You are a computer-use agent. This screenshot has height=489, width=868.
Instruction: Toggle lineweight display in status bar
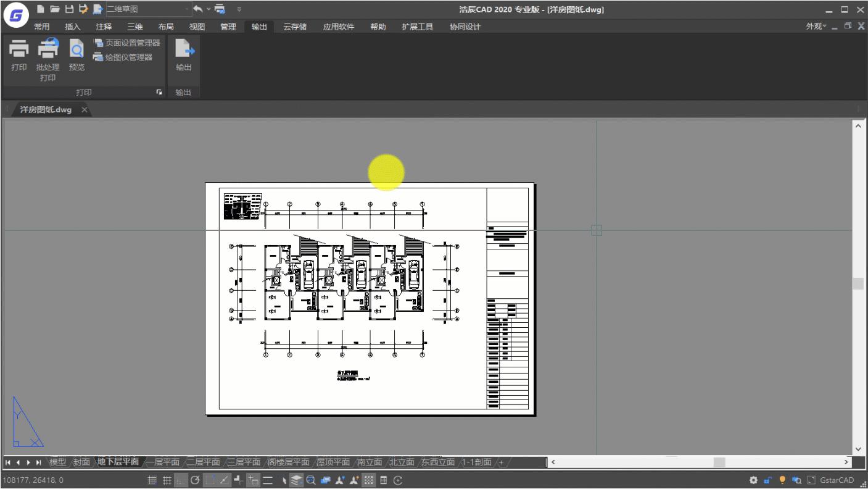pyautogui.click(x=268, y=480)
